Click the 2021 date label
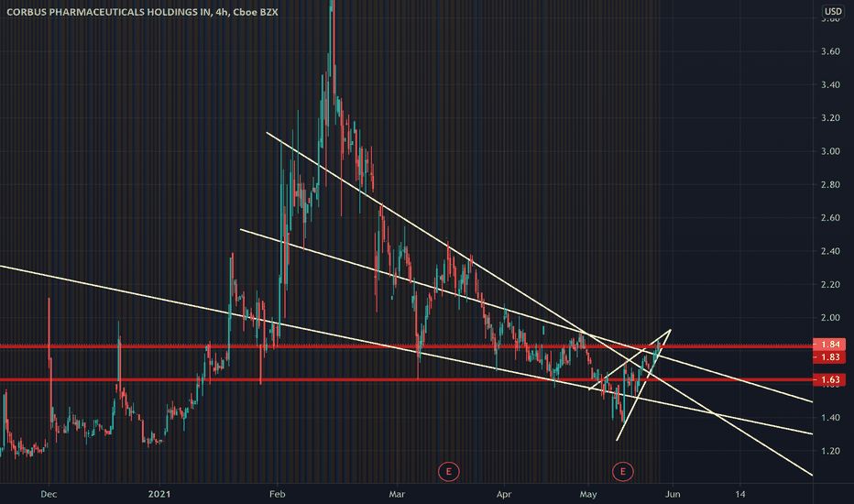 pyautogui.click(x=159, y=494)
